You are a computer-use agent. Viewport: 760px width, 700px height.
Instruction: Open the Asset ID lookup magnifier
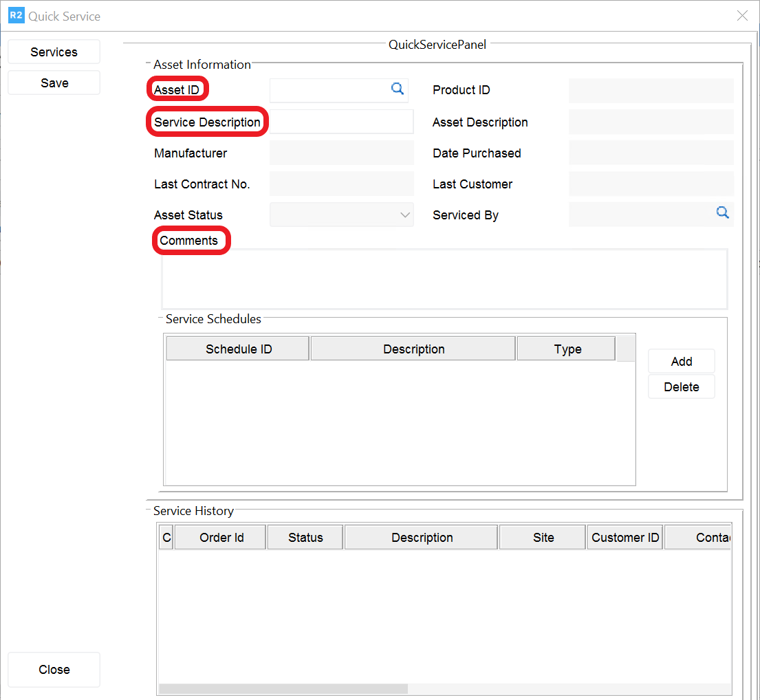point(398,89)
